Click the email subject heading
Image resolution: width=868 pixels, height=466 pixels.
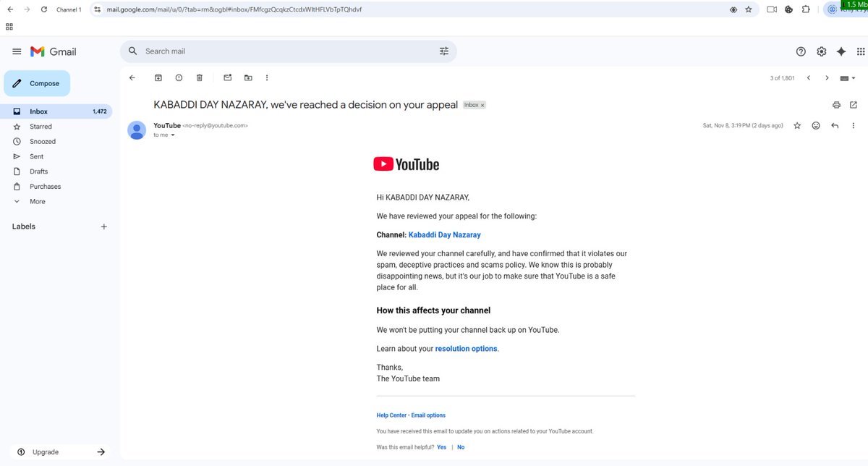[306, 105]
